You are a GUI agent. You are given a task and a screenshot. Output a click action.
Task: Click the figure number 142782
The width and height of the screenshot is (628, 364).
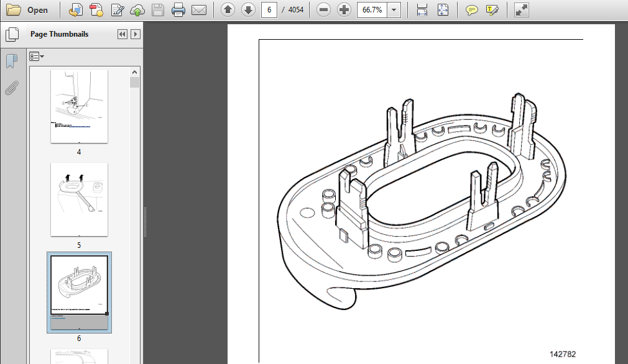coord(562,354)
